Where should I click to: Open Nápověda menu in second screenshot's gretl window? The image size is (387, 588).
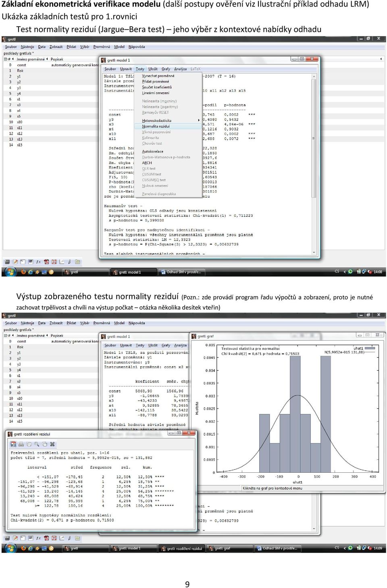137,323
